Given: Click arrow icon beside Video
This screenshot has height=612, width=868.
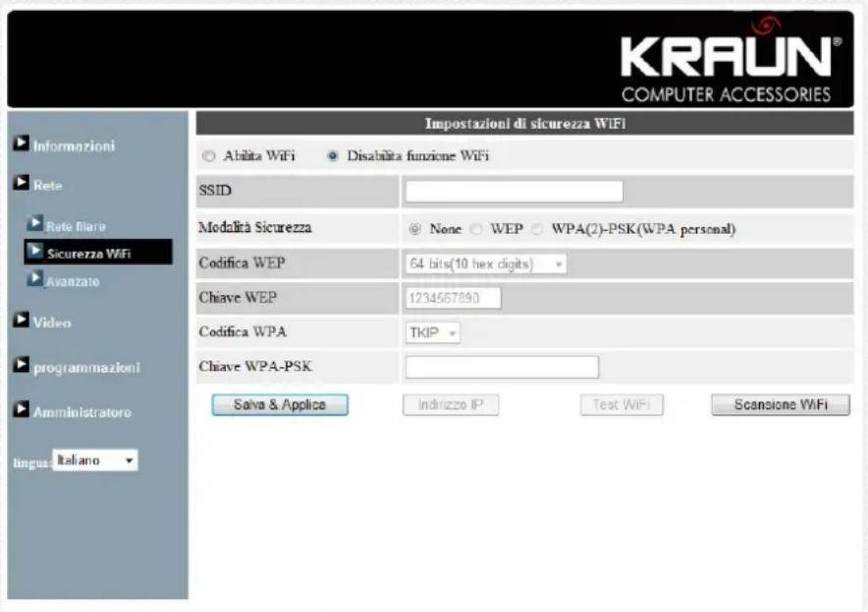Looking at the screenshot, I should tap(21, 319).
